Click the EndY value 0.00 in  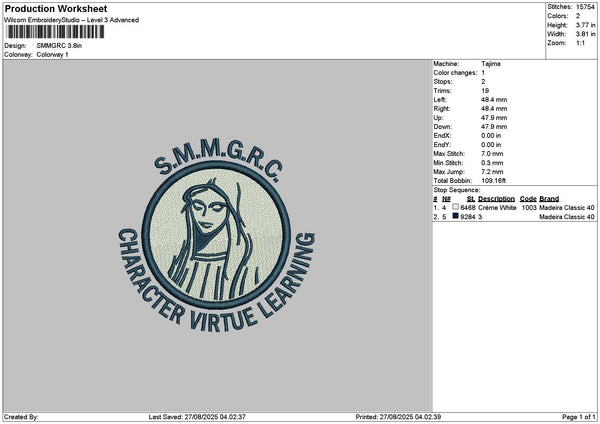[491, 145]
